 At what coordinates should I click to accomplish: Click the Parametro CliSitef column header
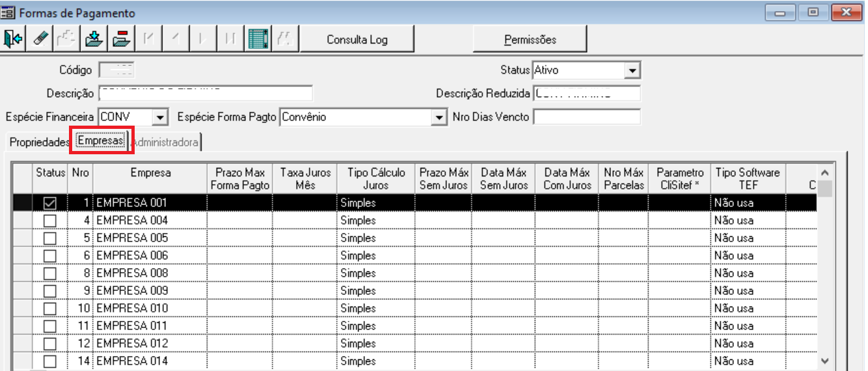pyautogui.click(x=679, y=178)
